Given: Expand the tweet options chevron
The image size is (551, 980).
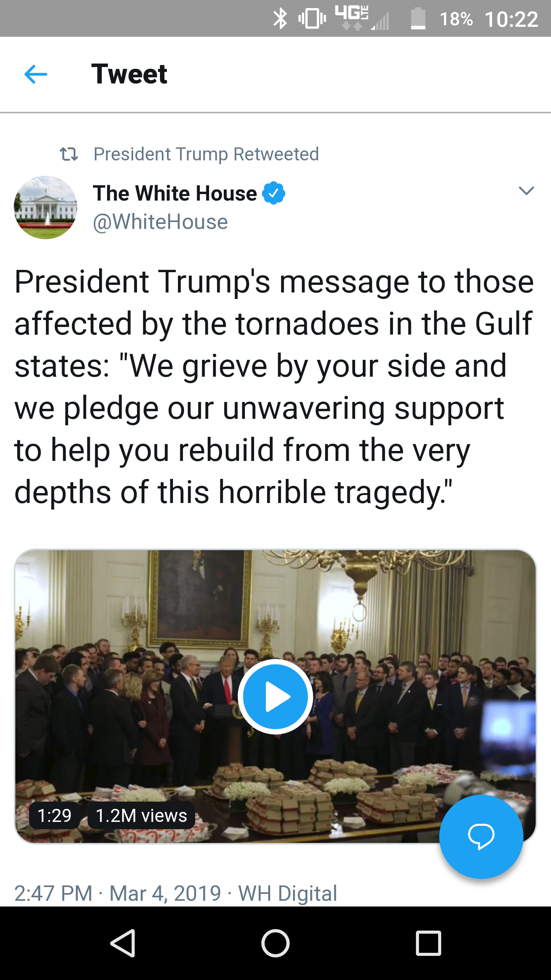Looking at the screenshot, I should tap(526, 191).
